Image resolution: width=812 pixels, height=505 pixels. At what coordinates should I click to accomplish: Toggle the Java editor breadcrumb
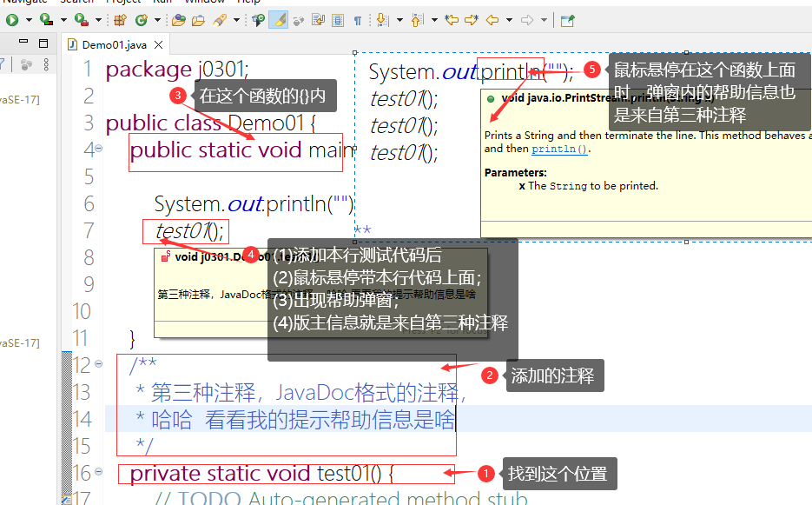pyautogui.click(x=259, y=20)
